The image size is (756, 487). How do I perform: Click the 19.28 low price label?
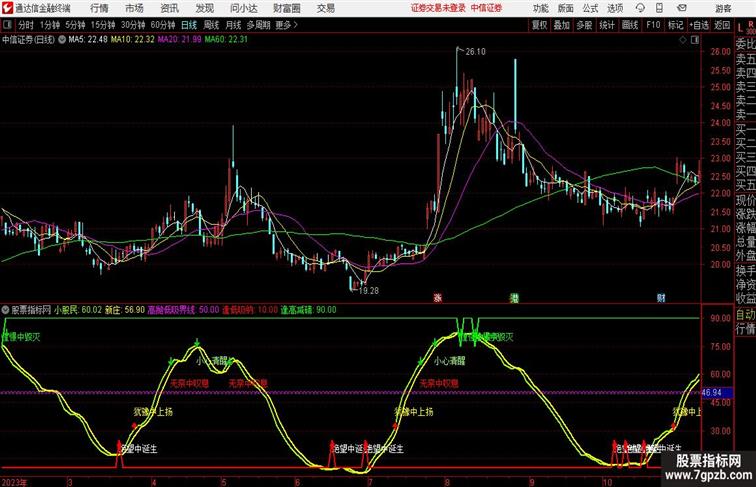click(369, 291)
